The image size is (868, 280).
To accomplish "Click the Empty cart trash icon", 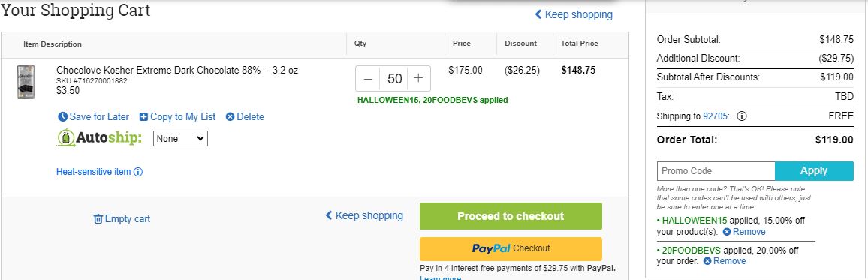I will 98,218.
